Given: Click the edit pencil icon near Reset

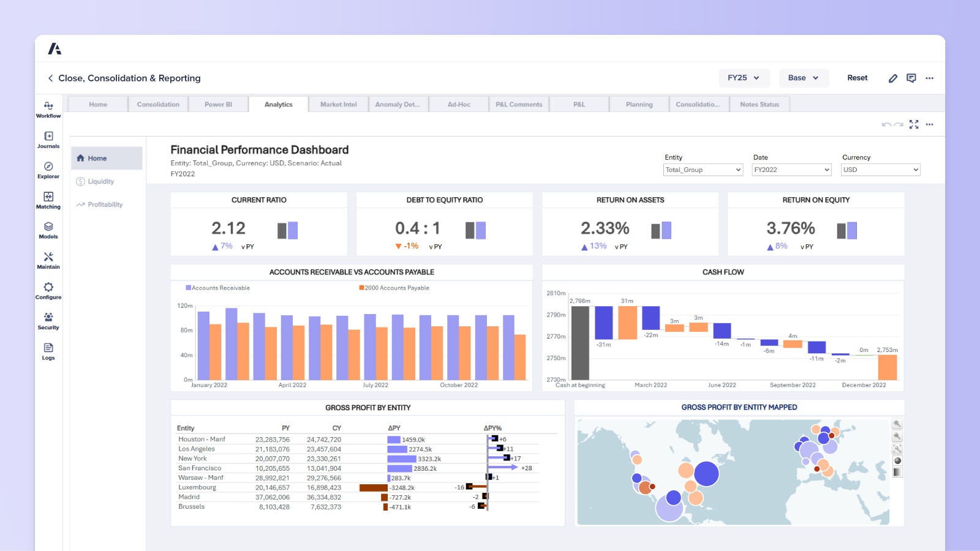Looking at the screenshot, I should click(893, 78).
